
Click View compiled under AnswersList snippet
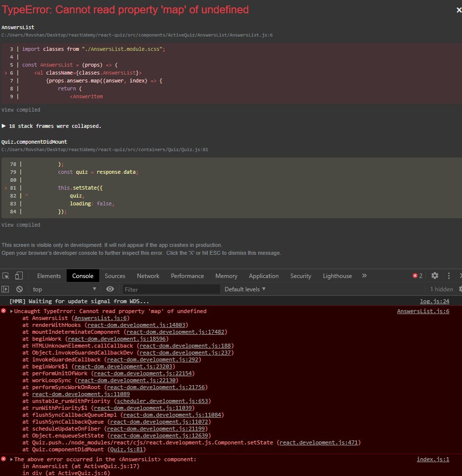(x=21, y=110)
